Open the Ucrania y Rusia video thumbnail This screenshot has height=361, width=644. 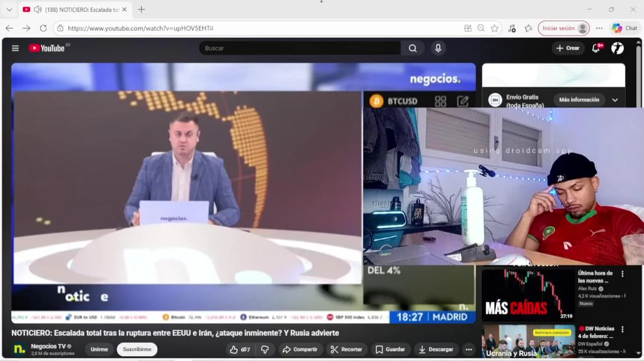(528, 342)
